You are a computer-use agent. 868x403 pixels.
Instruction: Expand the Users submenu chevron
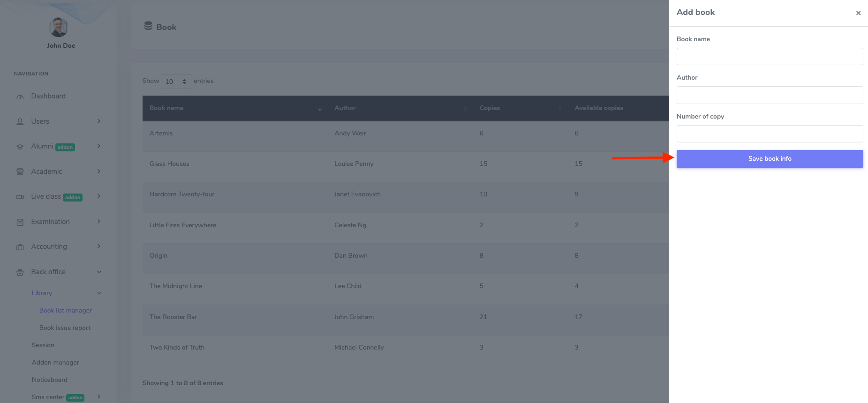tap(99, 121)
